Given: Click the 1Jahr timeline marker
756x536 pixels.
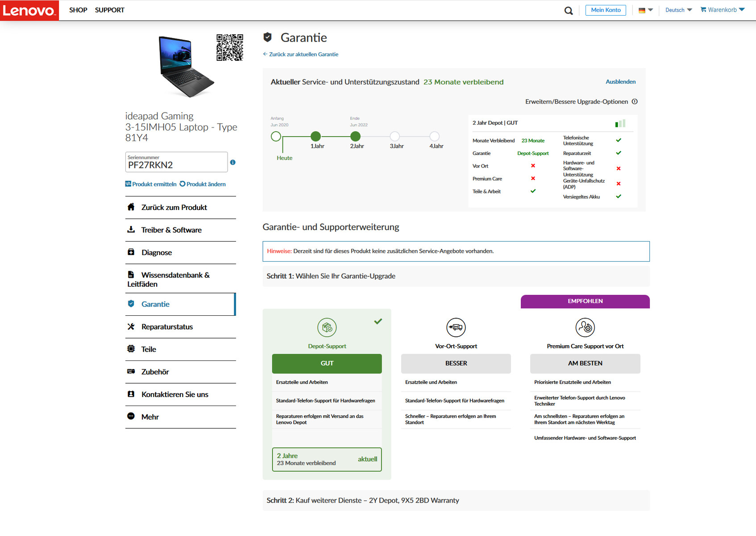Looking at the screenshot, I should click(x=316, y=136).
